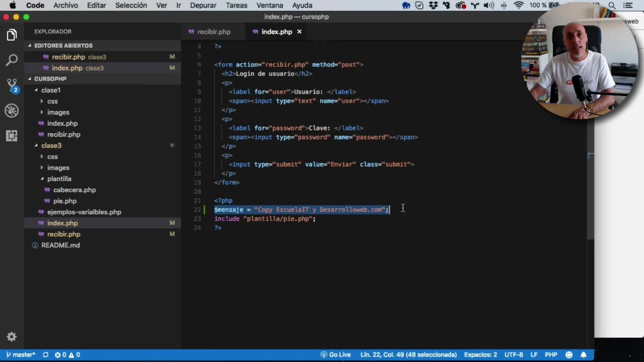Change the PHP language mode
644x362 pixels.
point(550,354)
